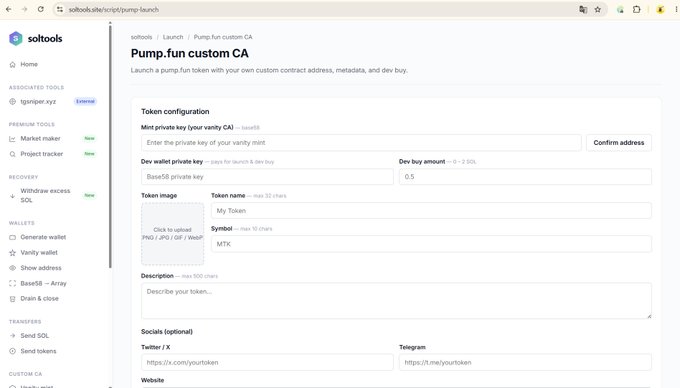
Task: Open the browser profile avatar
Action: [660, 9]
